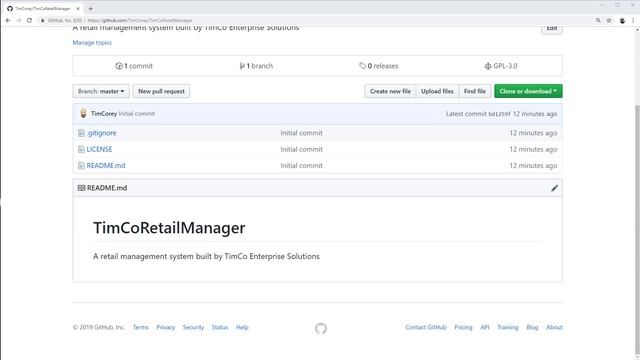Click the GitHub Octocat logo in footer
This screenshot has height=360, width=640.
click(321, 329)
